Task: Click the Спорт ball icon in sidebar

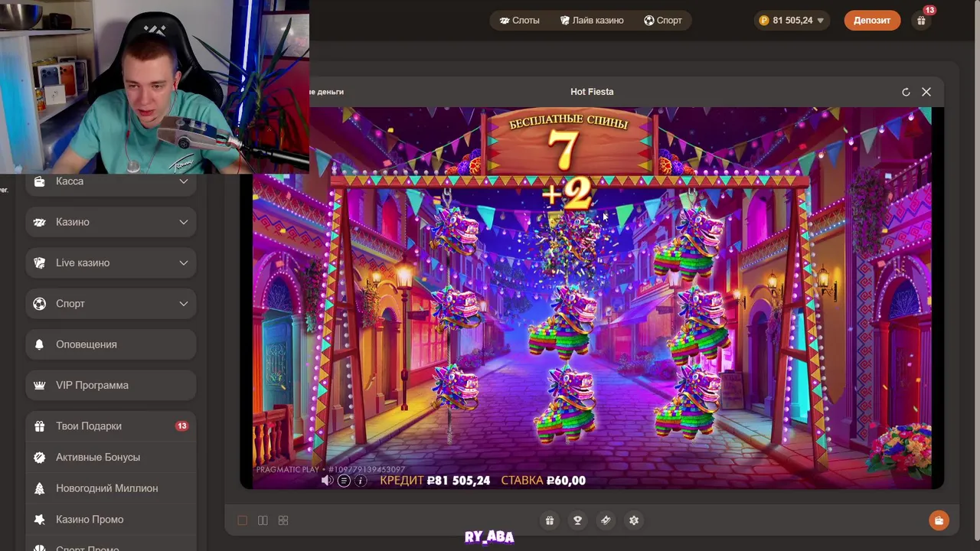Action: pos(40,304)
